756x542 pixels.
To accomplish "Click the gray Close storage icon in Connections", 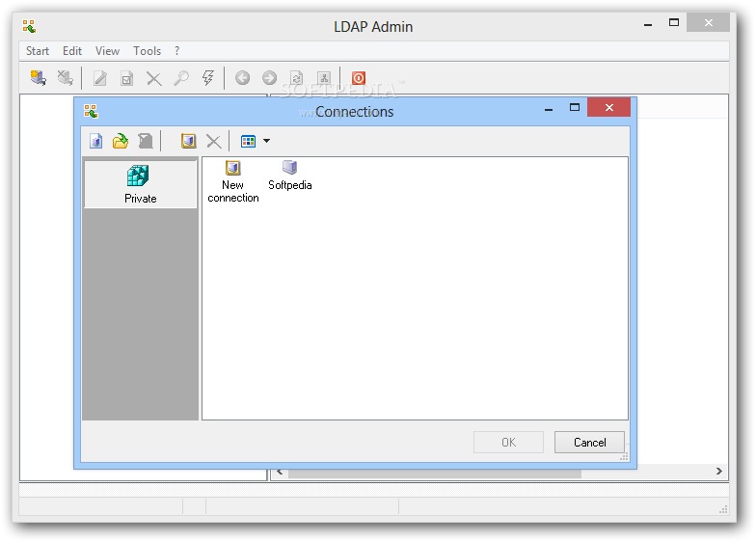I will [145, 141].
